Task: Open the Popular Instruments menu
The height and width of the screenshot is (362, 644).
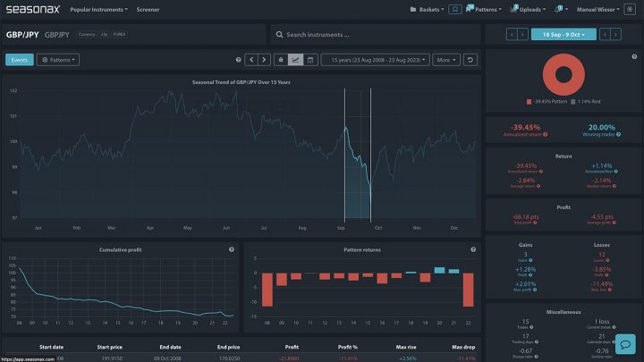Action: (x=98, y=9)
